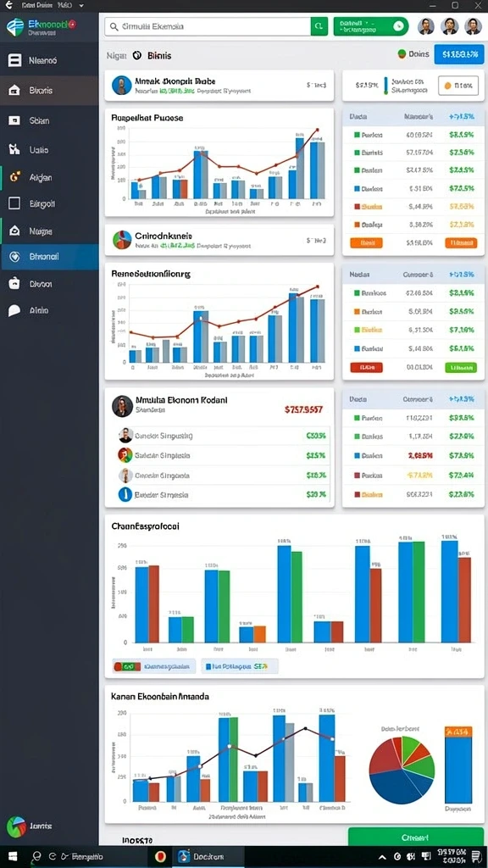Click the red value $757.9557 on the Kodani card

coord(304,409)
